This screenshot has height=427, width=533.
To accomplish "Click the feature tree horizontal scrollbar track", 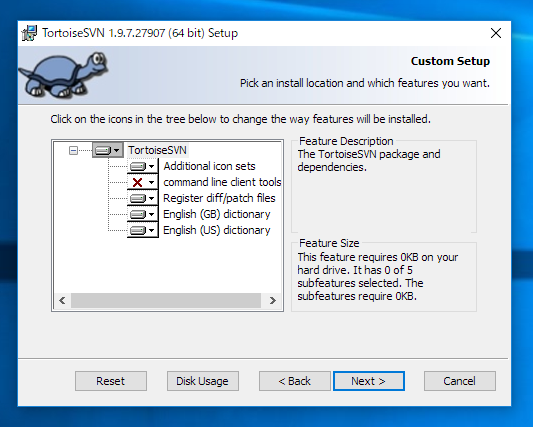I will pos(166,301).
